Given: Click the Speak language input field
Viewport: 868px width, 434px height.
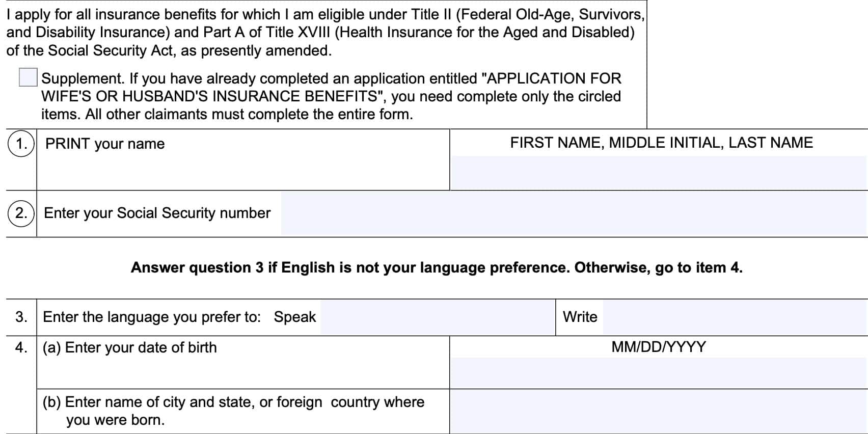Looking at the screenshot, I should 437,317.
